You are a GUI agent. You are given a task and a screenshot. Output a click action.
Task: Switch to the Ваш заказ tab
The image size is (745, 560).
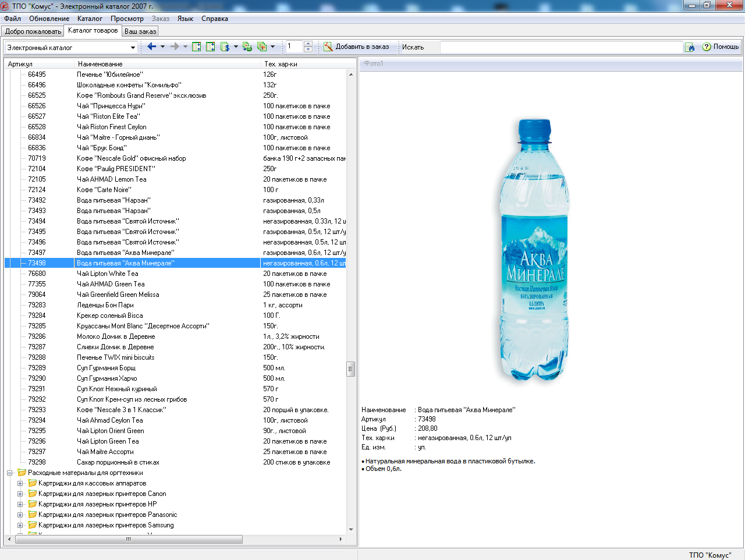140,31
